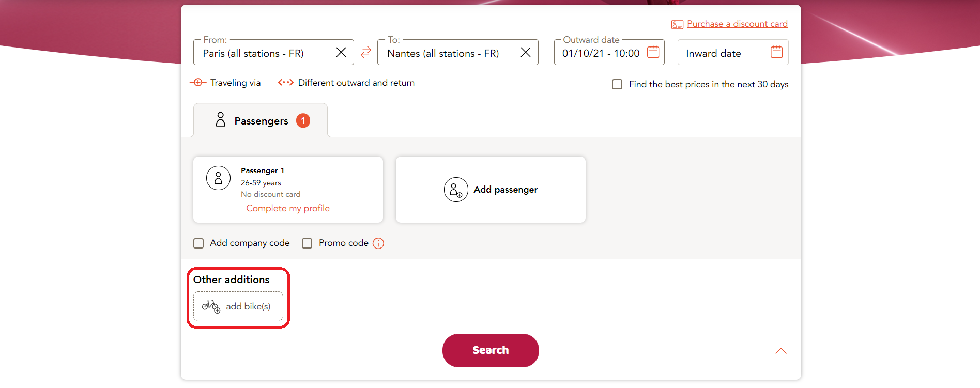Check the Add company code box
This screenshot has height=388, width=980.
(198, 243)
